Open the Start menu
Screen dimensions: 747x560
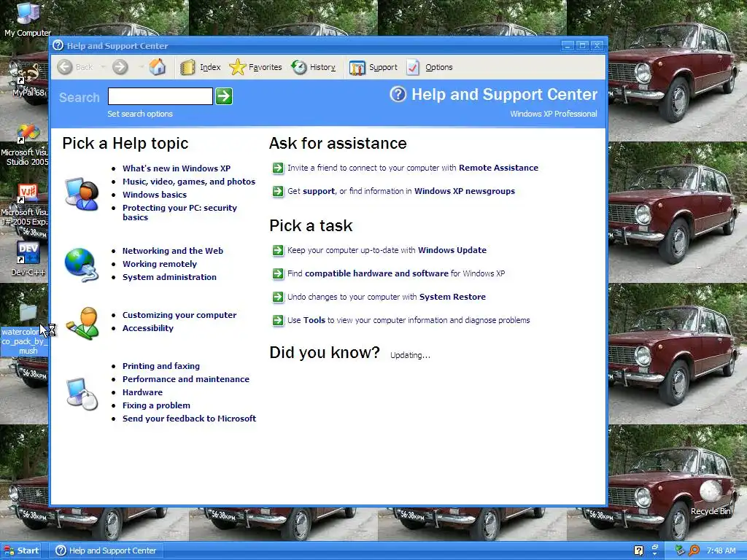tap(21, 551)
